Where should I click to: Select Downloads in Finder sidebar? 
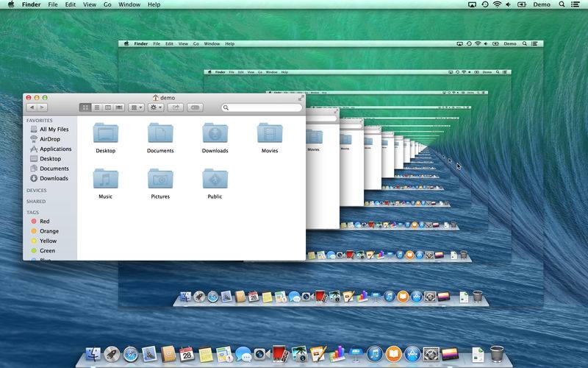pos(49,178)
